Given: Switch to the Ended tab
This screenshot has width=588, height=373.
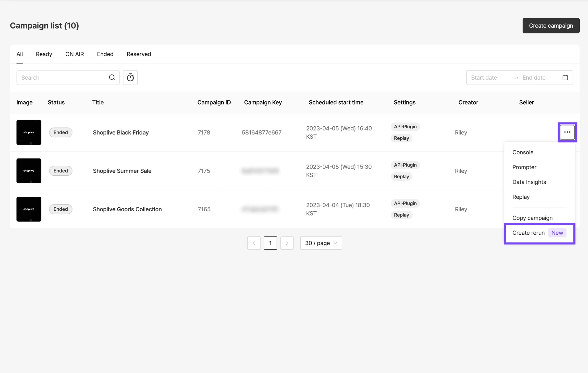Looking at the screenshot, I should coord(105,54).
